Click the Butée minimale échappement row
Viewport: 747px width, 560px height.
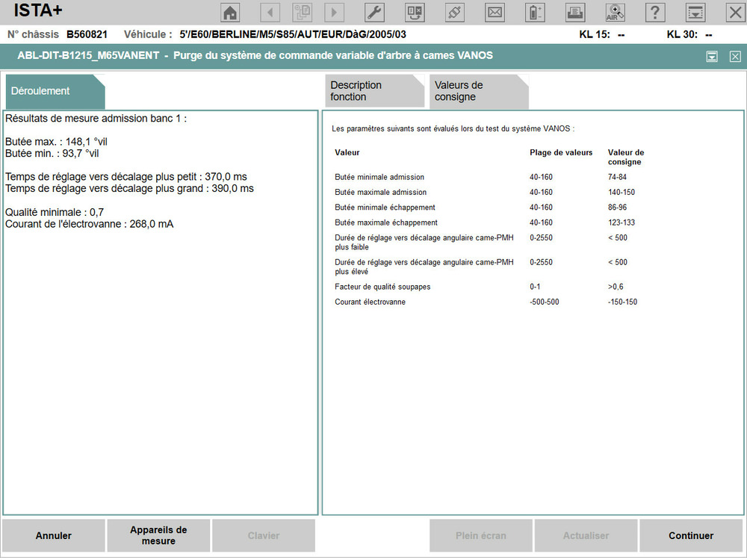click(486, 208)
